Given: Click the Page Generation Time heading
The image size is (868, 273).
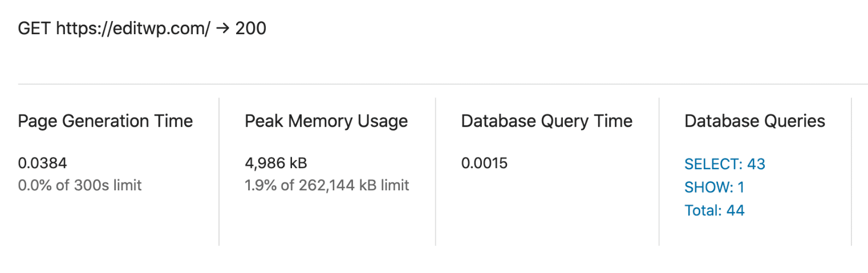Looking at the screenshot, I should coord(106,121).
